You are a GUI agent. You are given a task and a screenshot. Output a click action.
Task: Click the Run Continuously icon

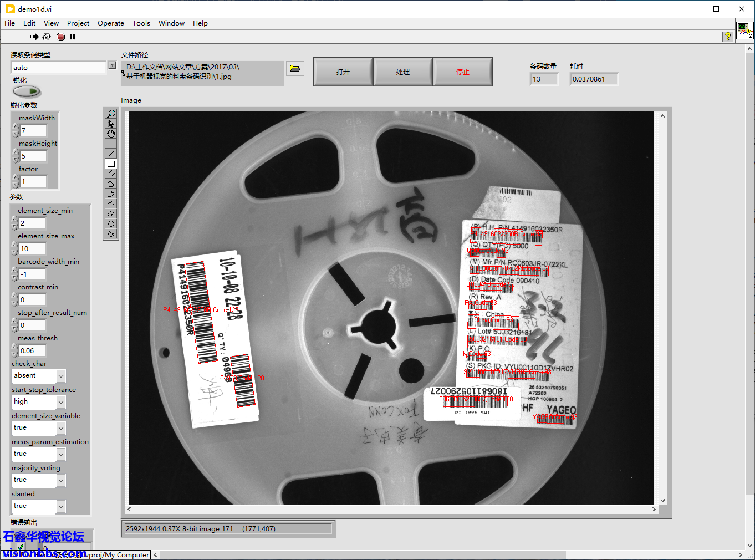[x=47, y=37]
